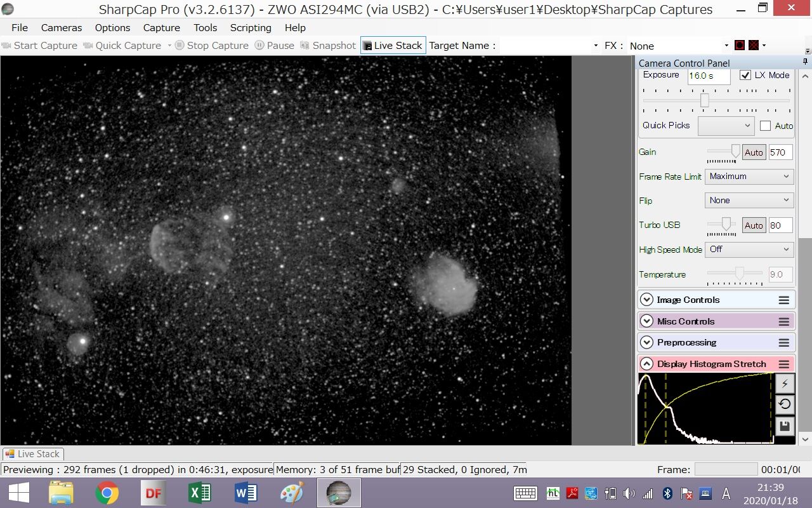Click Start Capture in the toolbar
The image size is (812, 508).
click(x=39, y=45)
